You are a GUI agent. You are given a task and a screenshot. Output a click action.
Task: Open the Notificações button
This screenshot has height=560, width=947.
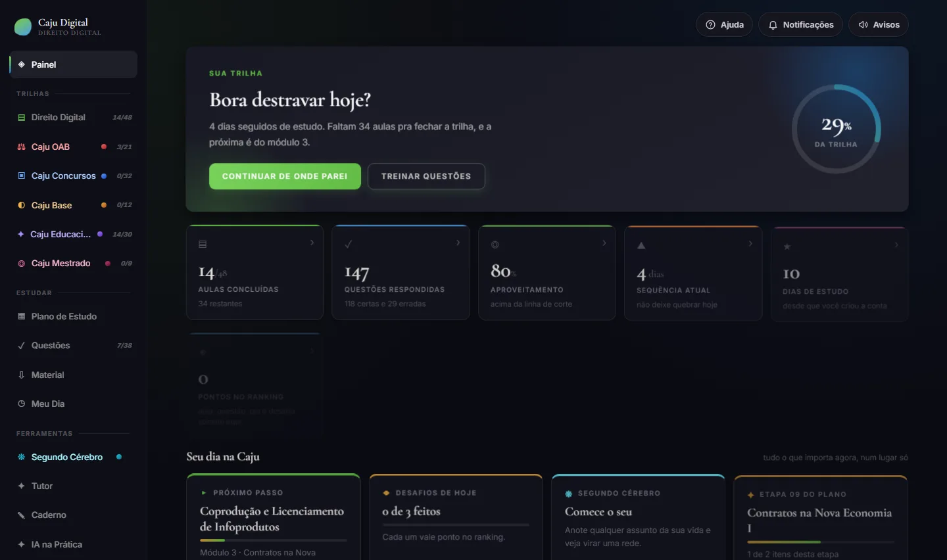point(800,24)
